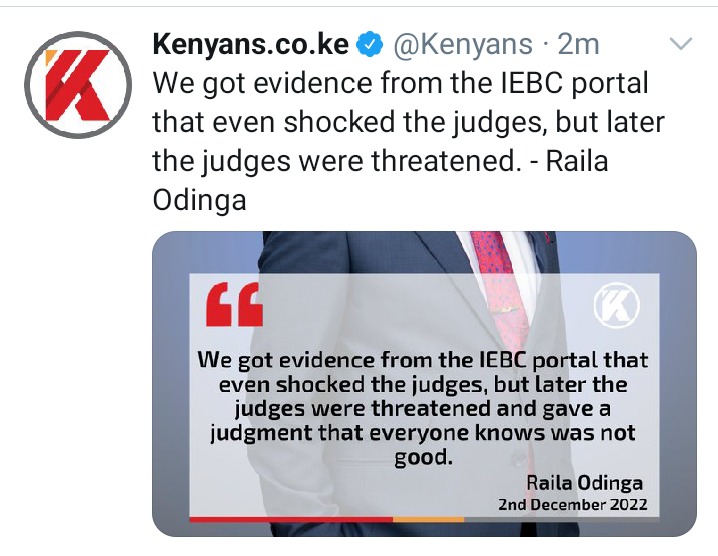
Task: Click the orange corner of avatar logo
Action: (51, 57)
